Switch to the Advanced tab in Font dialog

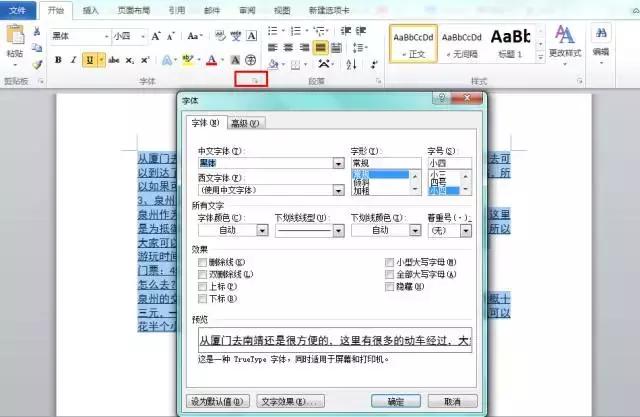245,123
